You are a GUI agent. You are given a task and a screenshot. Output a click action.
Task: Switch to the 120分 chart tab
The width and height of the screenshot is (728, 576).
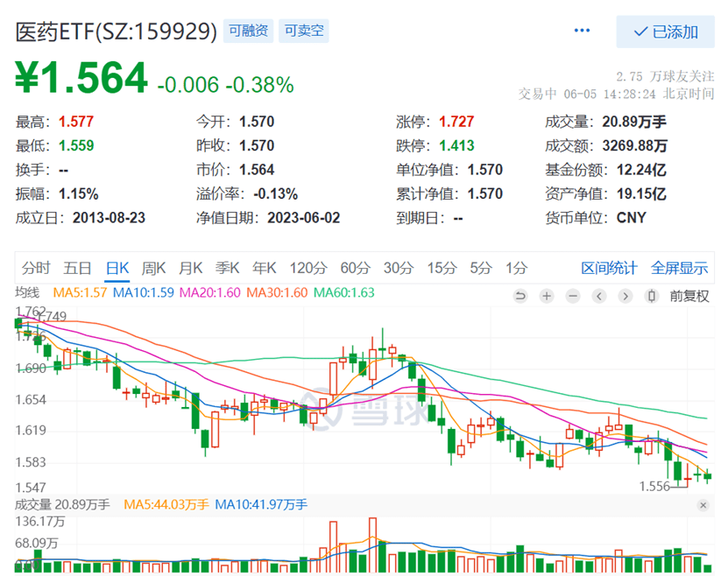click(x=308, y=268)
